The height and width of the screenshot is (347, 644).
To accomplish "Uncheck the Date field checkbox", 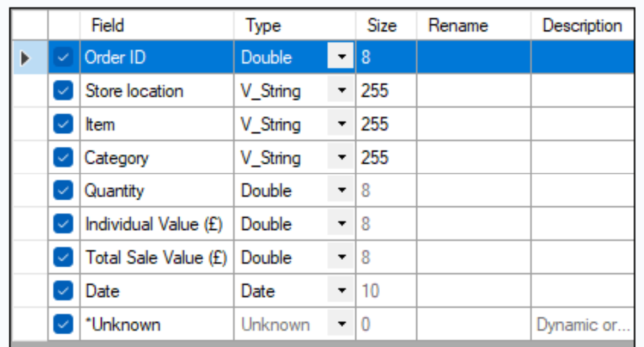I will 63,291.
